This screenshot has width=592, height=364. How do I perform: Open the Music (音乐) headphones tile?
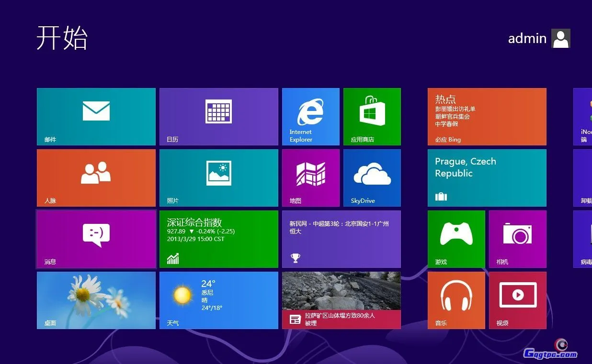456,300
